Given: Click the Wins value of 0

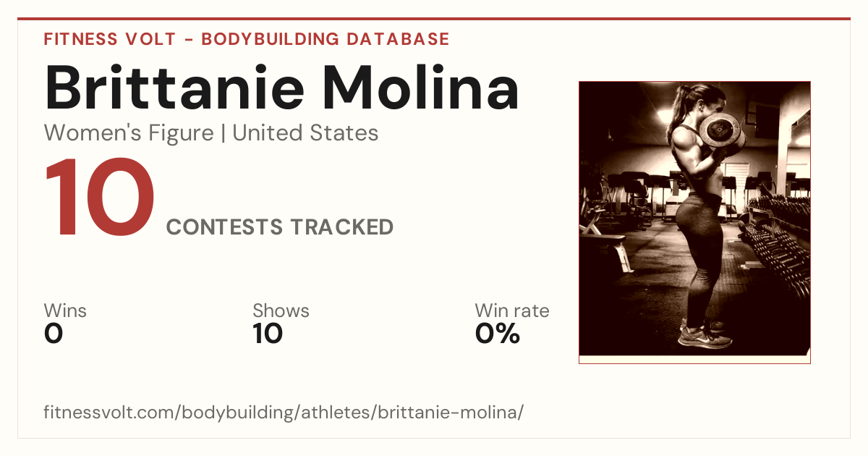Looking at the screenshot, I should [x=54, y=334].
